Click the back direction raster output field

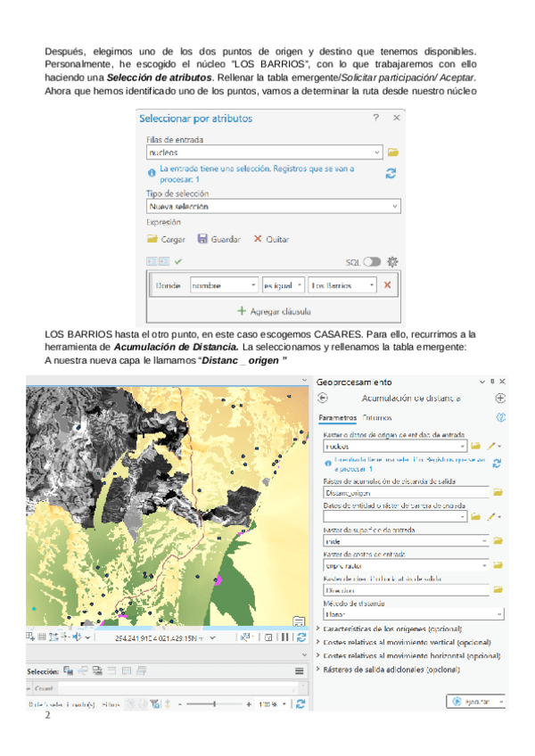(406, 589)
